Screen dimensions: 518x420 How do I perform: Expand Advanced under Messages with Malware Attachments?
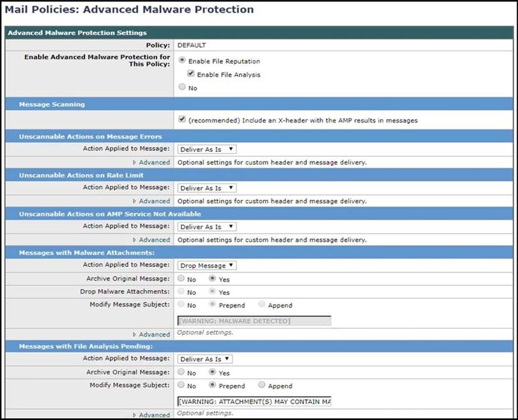click(x=154, y=334)
